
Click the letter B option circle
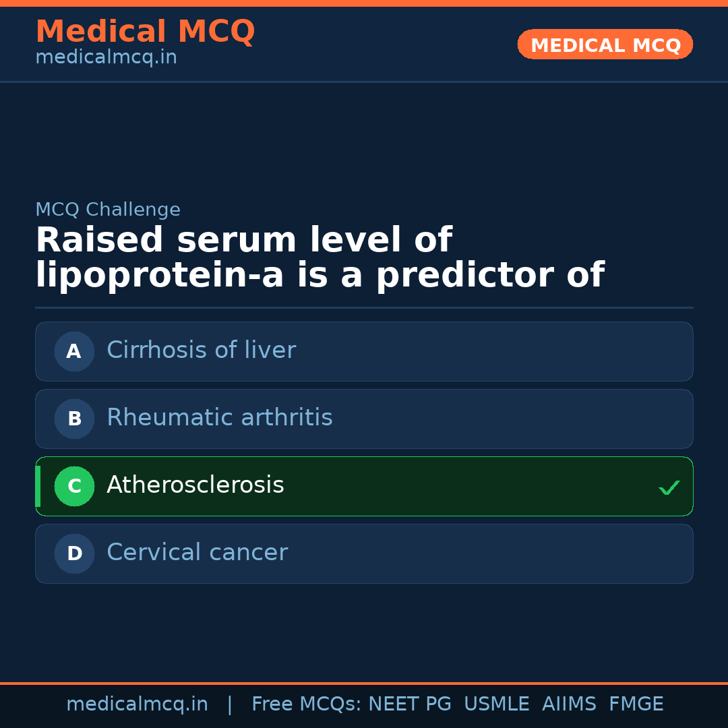click(x=74, y=419)
